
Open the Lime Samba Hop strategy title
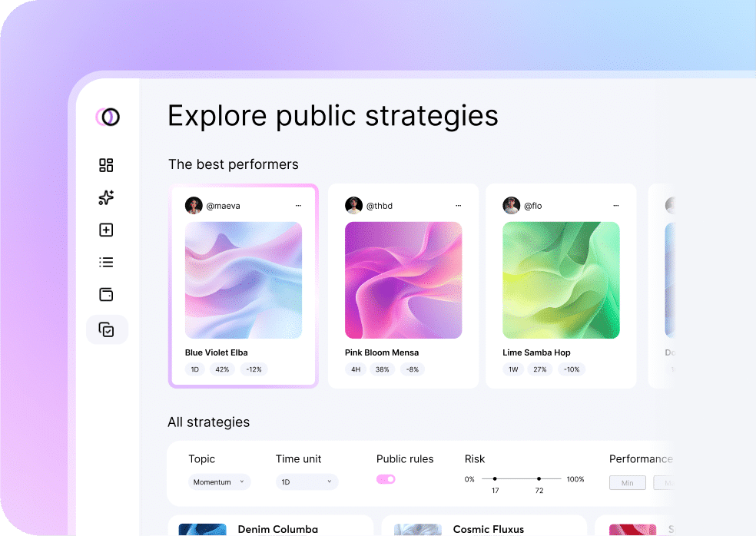(536, 352)
